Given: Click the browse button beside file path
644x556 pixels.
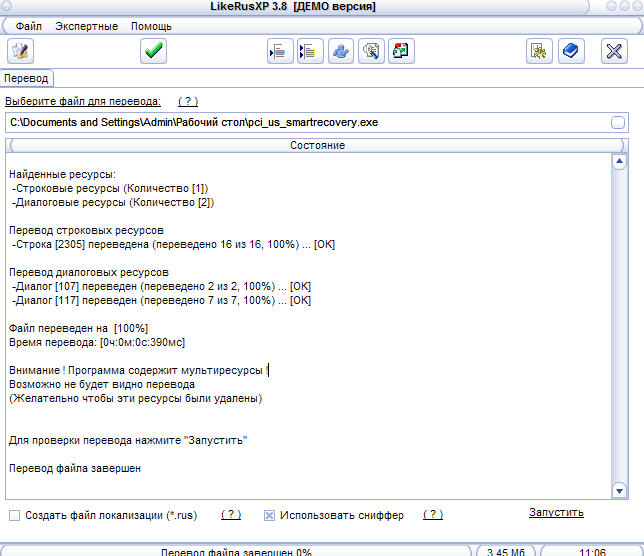Looking at the screenshot, I should coord(618,122).
